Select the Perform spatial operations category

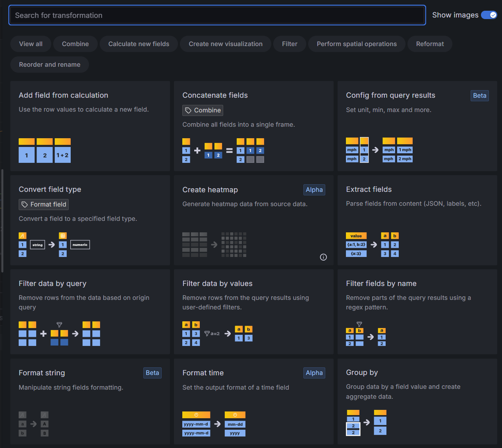[356, 44]
